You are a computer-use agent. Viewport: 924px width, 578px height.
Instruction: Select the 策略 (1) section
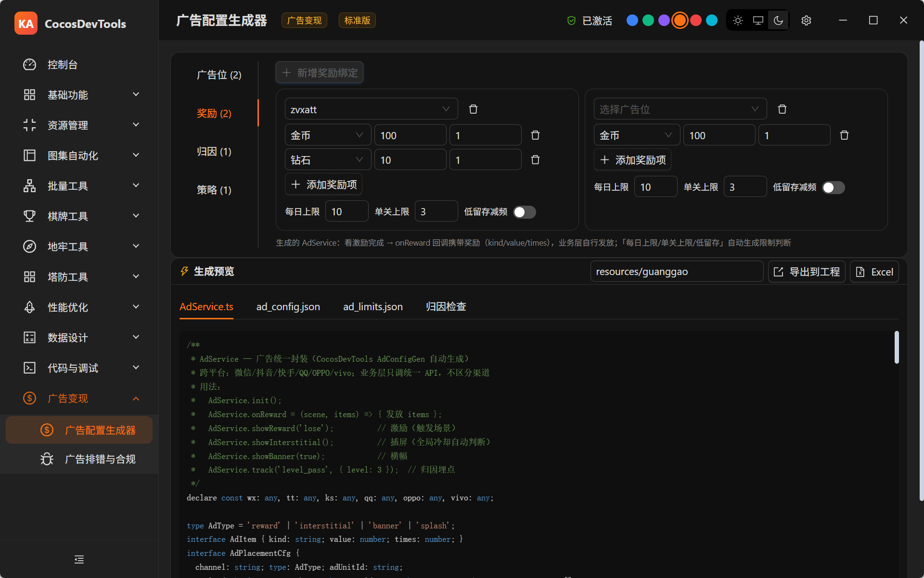pos(214,190)
